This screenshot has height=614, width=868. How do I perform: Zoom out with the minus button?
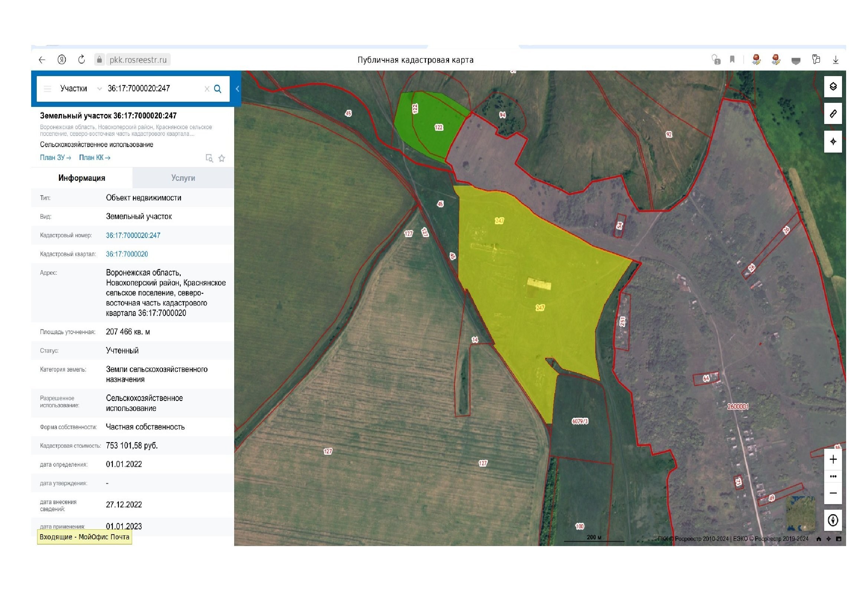click(833, 493)
